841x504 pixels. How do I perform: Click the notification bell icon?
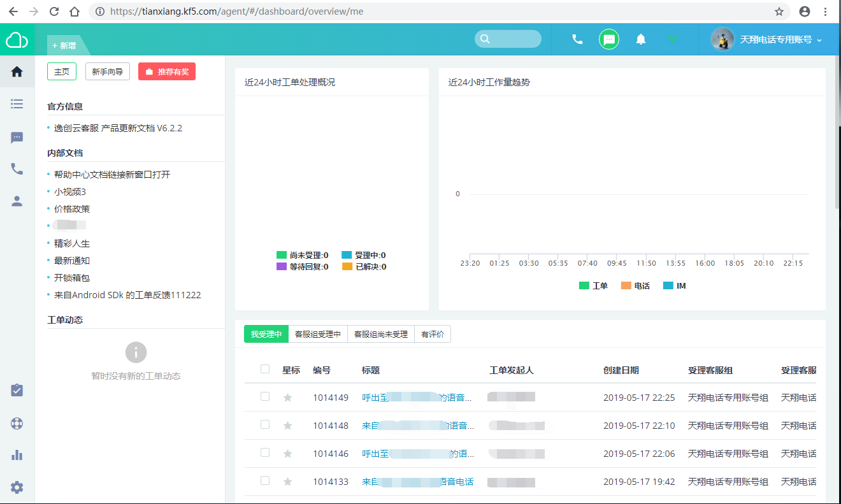(641, 40)
